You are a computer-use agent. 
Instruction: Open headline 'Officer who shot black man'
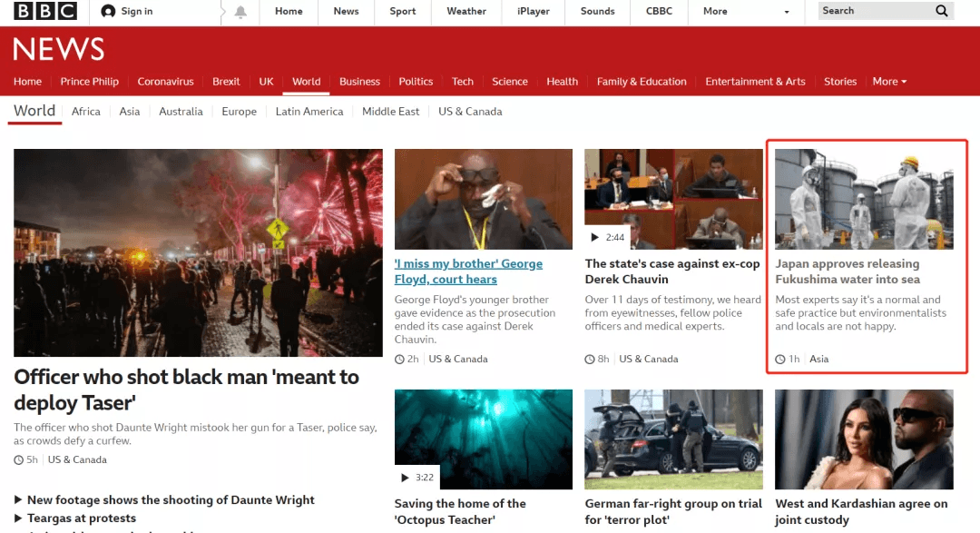coord(186,390)
